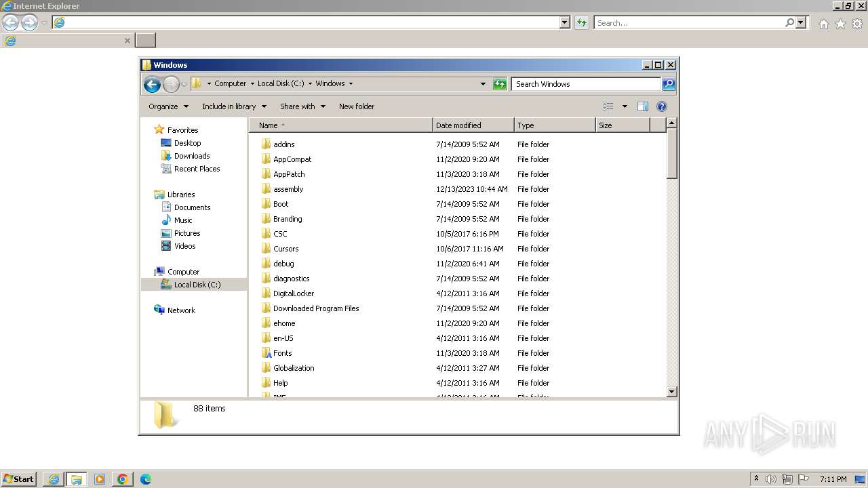Open the Start menu
This screenshot has height=488, width=868.
pos(18,479)
